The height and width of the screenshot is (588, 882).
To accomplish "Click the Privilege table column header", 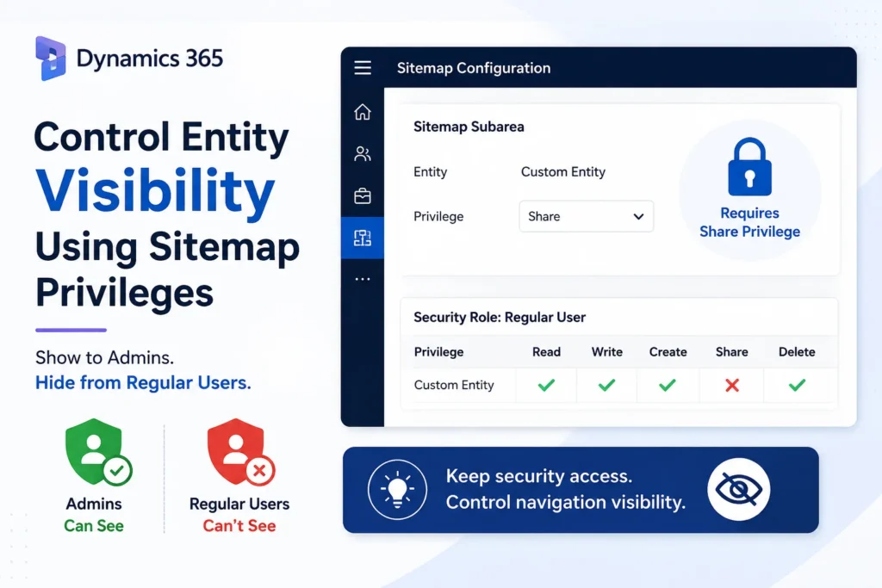I will pyautogui.click(x=438, y=352).
